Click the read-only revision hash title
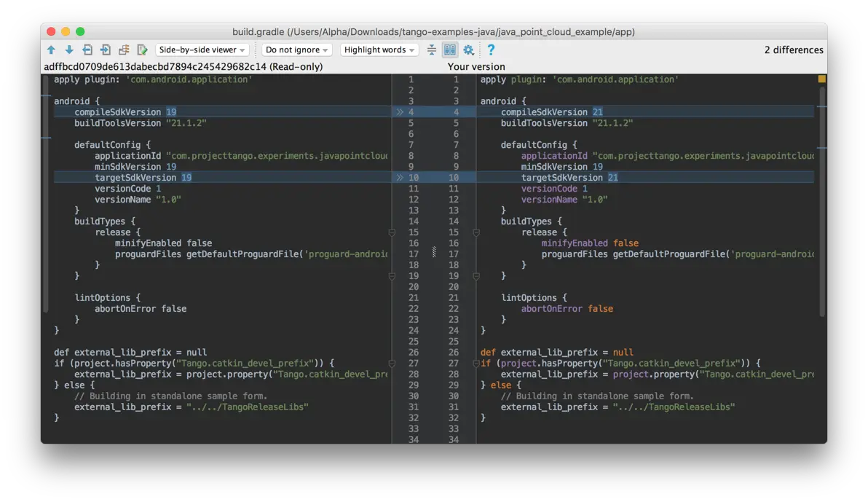 [184, 66]
